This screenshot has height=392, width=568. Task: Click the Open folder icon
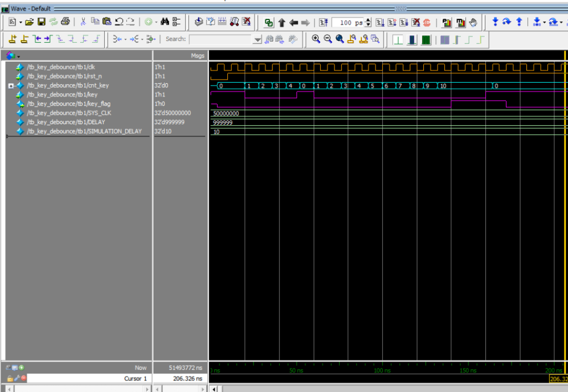click(29, 22)
